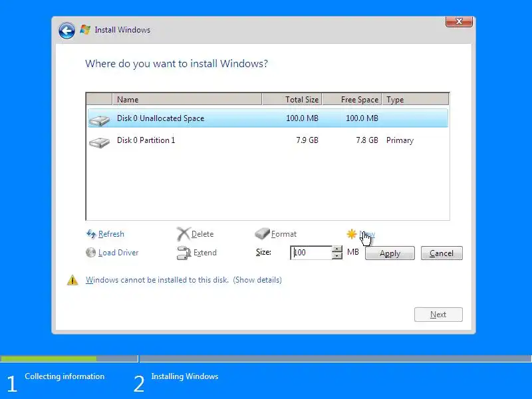Viewport: 532px width, 399px height.
Task: Increase the size with up spinner arrow
Action: 336,249
